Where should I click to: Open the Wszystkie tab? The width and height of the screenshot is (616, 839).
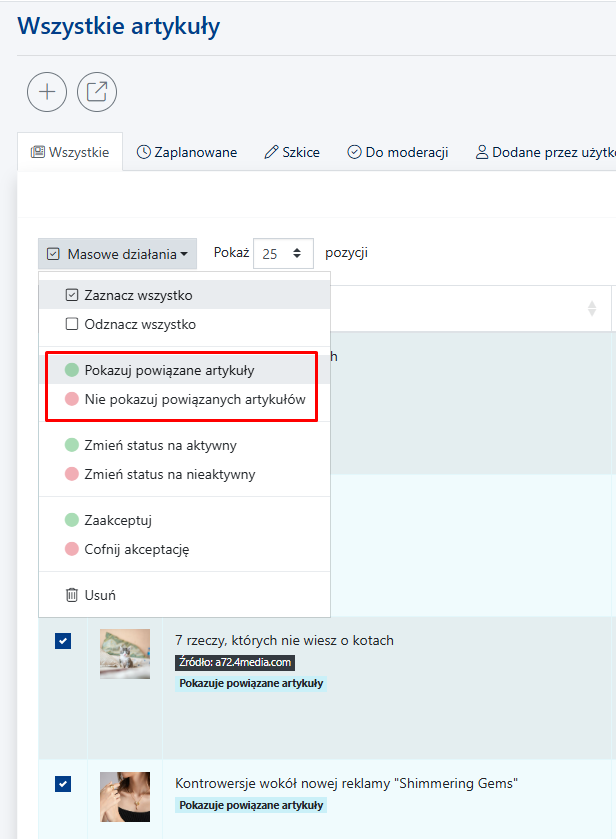pyautogui.click(x=70, y=152)
